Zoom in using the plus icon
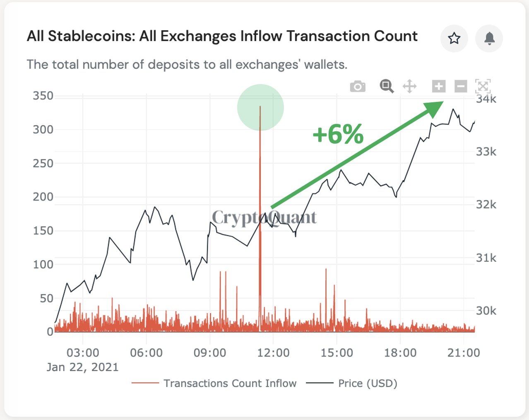The width and height of the screenshot is (529, 420). point(439,86)
